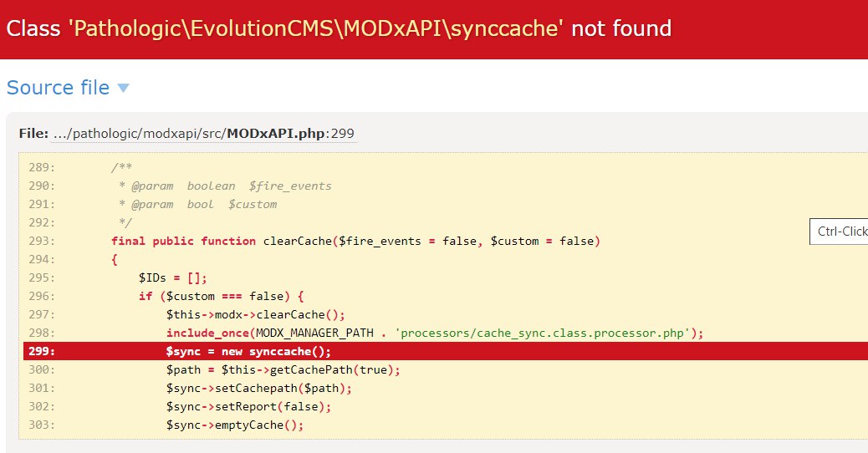Click line 291 @param bool $custom comment
The height and width of the screenshot is (453, 868).
pyautogui.click(x=197, y=205)
